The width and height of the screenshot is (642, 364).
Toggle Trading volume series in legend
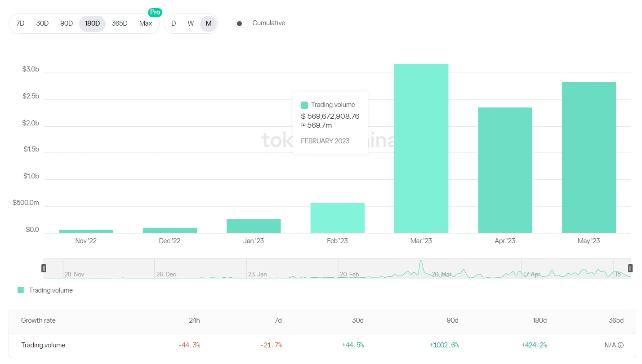coord(45,290)
